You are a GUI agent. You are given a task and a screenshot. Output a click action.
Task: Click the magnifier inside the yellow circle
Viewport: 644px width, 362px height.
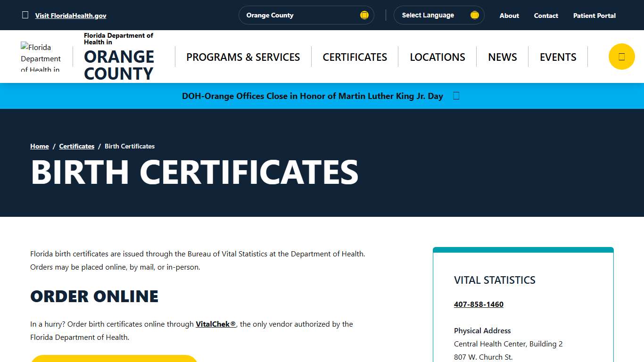(x=621, y=56)
